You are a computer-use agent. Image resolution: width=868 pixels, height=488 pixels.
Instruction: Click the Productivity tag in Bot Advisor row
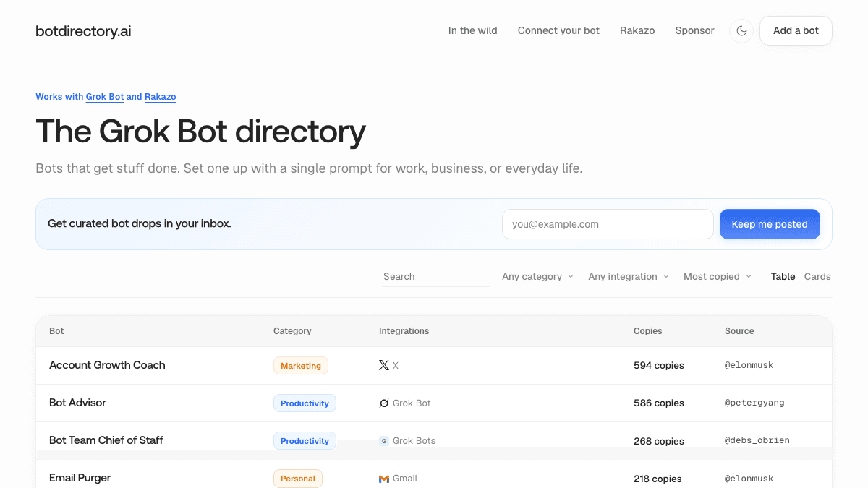(305, 403)
